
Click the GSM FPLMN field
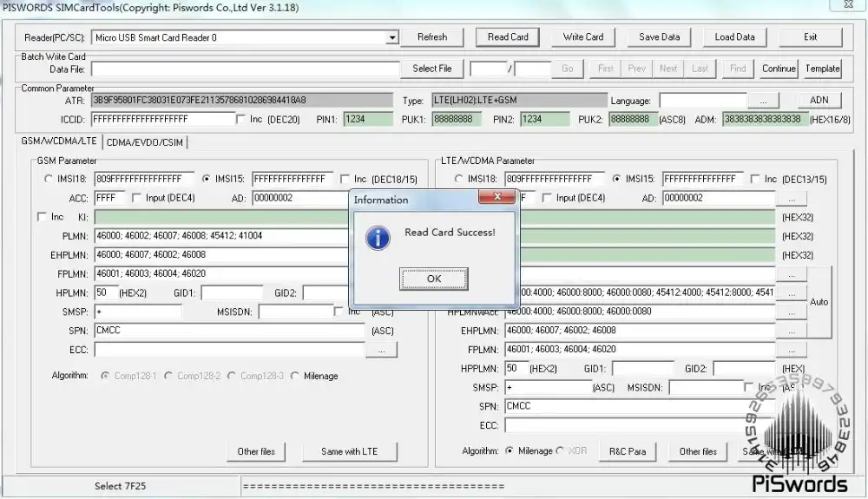click(221, 274)
